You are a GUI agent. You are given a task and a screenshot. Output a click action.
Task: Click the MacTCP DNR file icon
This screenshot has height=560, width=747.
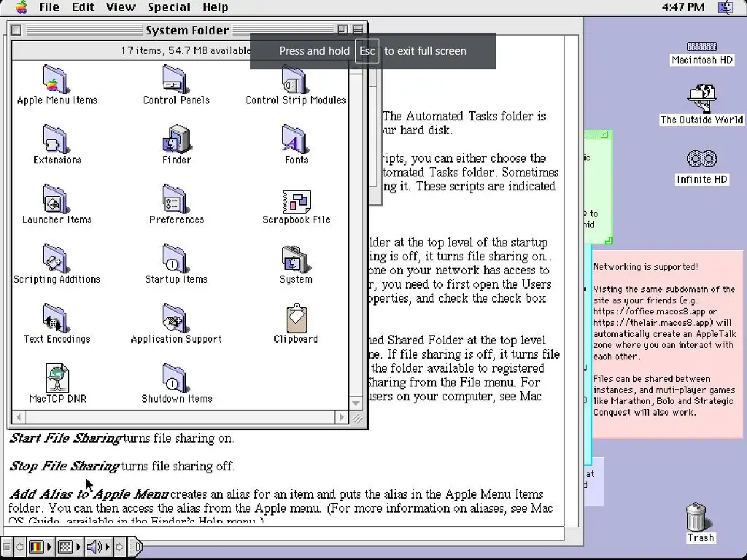57,378
